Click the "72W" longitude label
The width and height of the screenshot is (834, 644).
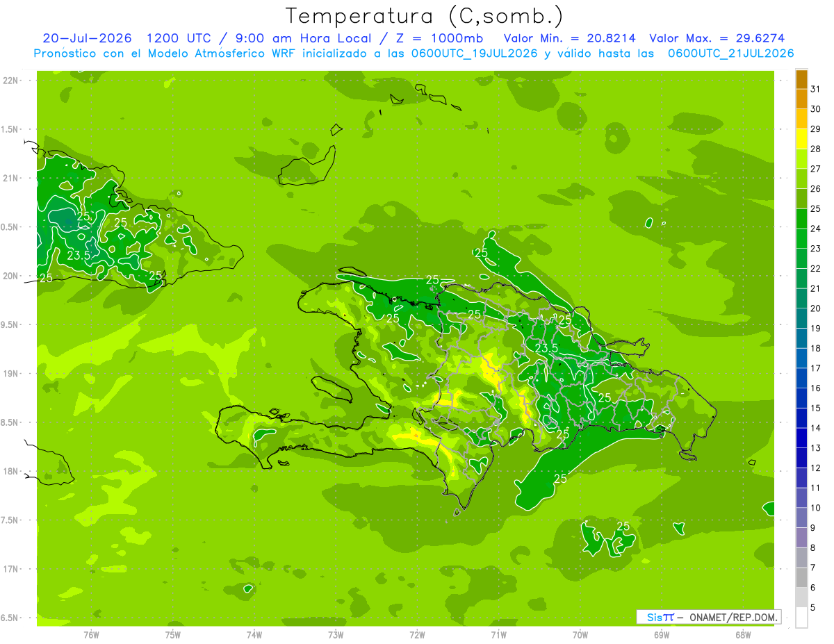click(x=417, y=634)
